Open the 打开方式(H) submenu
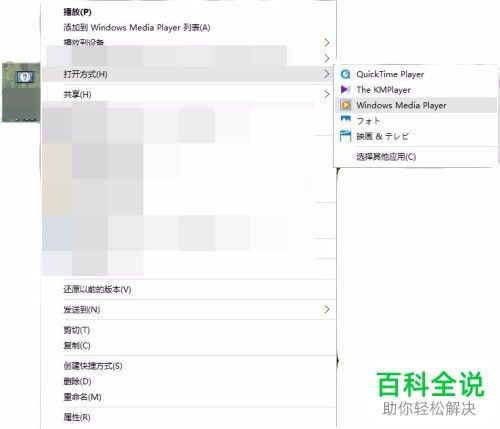This screenshot has height=429, width=500. 188,74
